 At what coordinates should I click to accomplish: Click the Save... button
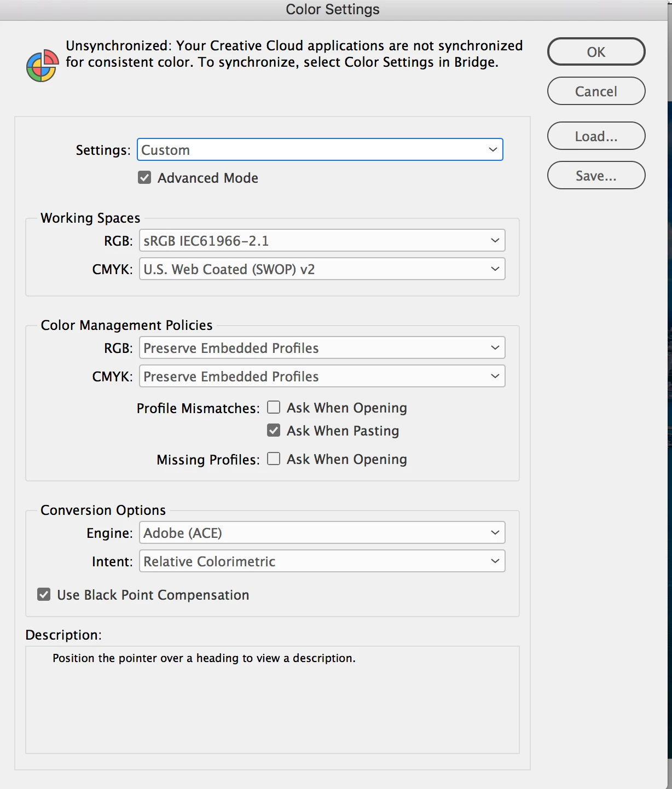coord(596,175)
